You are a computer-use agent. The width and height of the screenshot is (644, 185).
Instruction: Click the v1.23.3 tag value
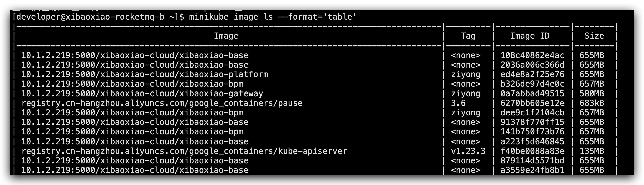[x=468, y=151]
